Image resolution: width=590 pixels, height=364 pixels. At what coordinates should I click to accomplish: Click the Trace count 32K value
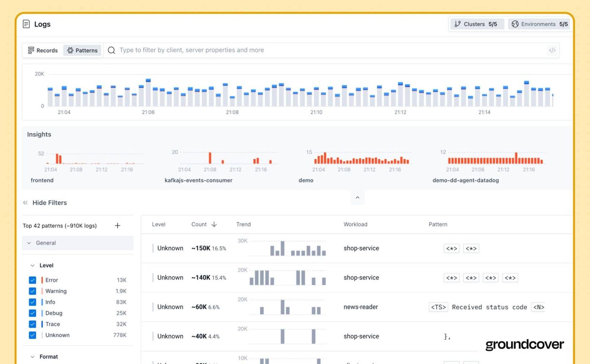pos(121,324)
